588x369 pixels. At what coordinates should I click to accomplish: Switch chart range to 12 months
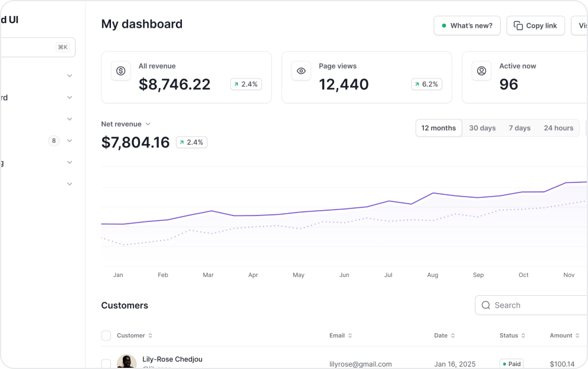[x=439, y=128]
